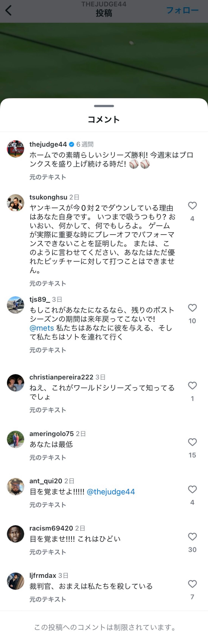
Task: Open the @thejudge44 mention link
Action: click(111, 492)
